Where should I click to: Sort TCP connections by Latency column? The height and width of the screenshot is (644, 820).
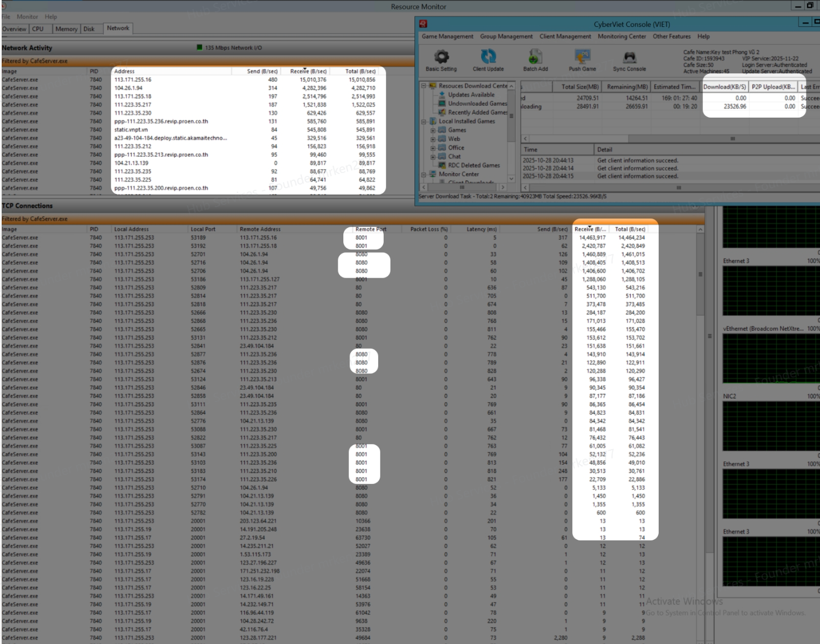(481, 229)
